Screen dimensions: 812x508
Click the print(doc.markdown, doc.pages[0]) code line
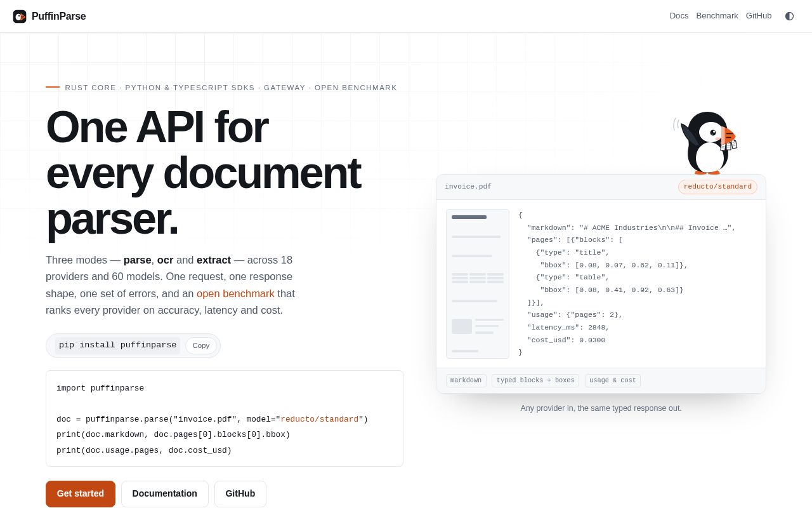(x=173, y=435)
